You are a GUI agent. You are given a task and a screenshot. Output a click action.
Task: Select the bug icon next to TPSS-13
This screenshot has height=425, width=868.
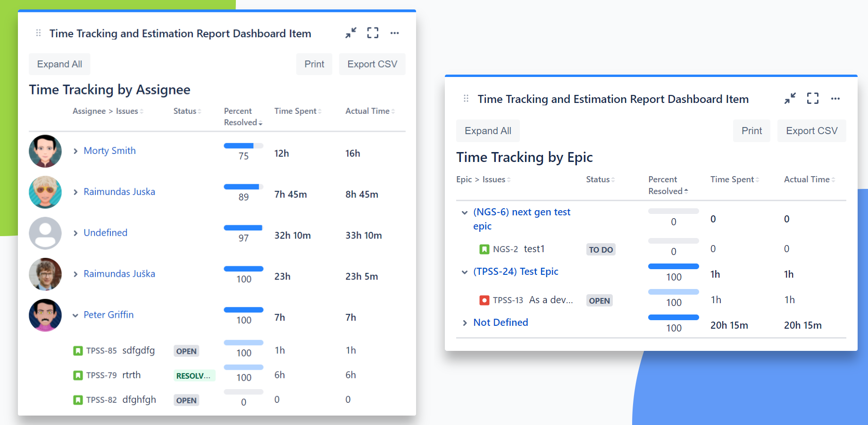(x=484, y=300)
